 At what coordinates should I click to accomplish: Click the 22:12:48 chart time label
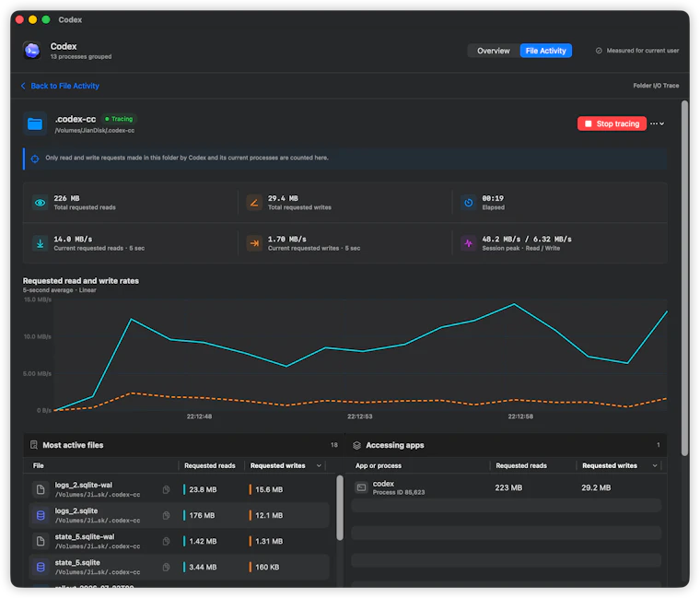199,416
